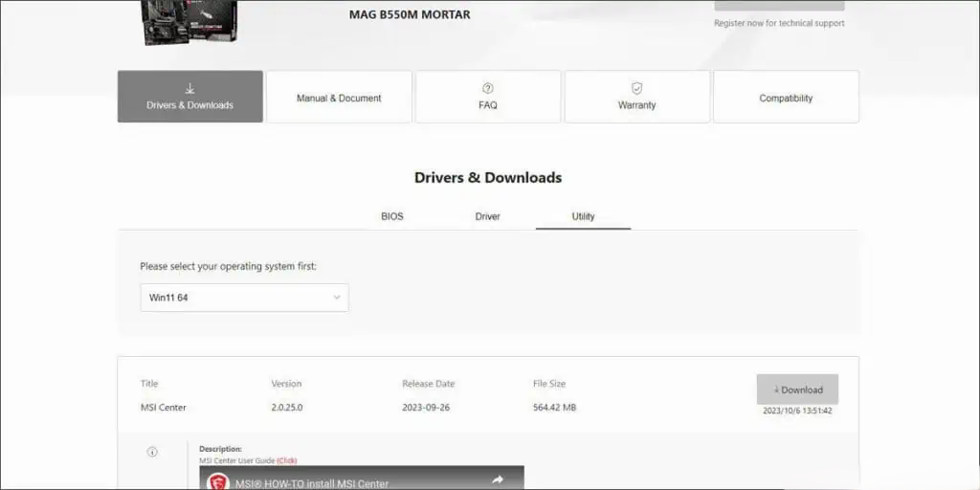Click the timestamp 2023/10/6 13:51:42
Image resolution: width=980 pixels, height=490 pixels.
tap(797, 412)
